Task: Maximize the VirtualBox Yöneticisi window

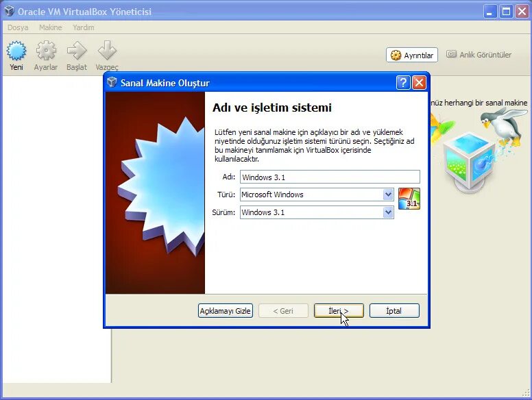Action: pos(506,12)
